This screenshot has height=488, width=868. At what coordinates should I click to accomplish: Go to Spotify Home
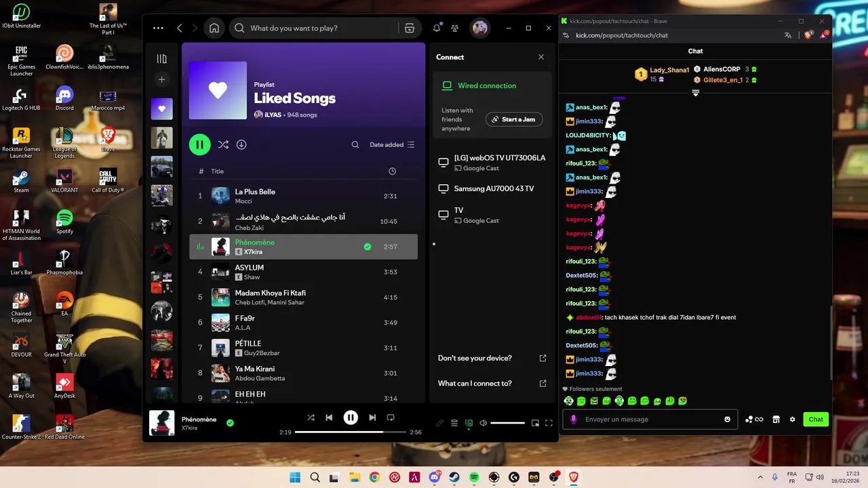(x=214, y=28)
